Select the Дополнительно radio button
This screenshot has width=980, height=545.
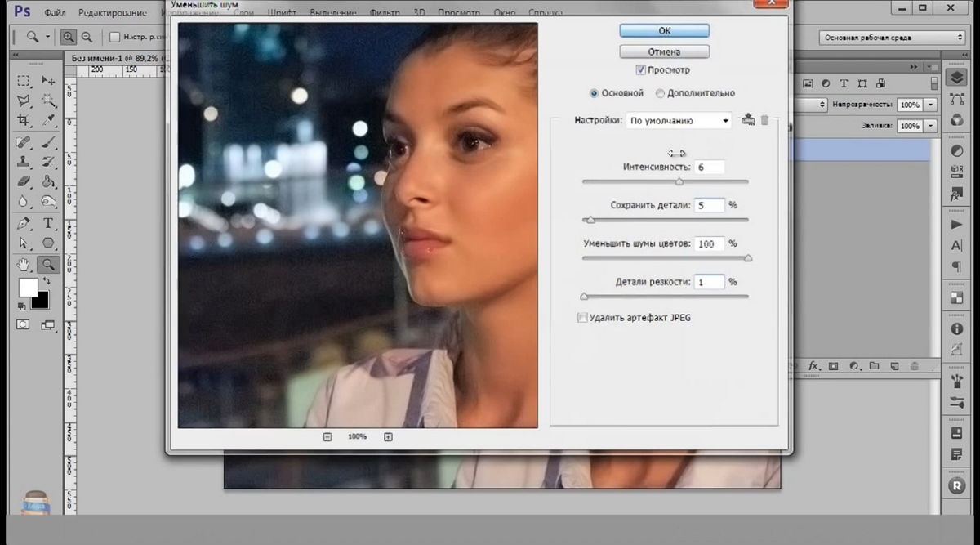pos(660,93)
